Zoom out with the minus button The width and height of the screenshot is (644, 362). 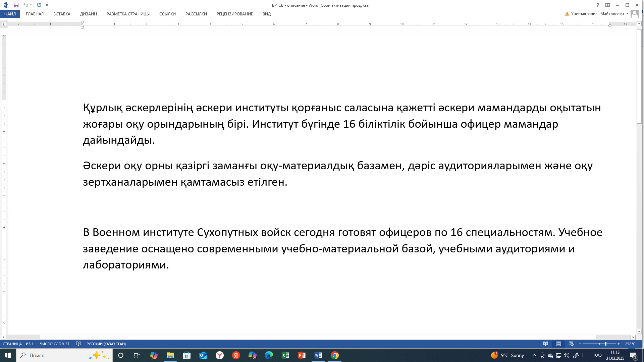click(580, 344)
